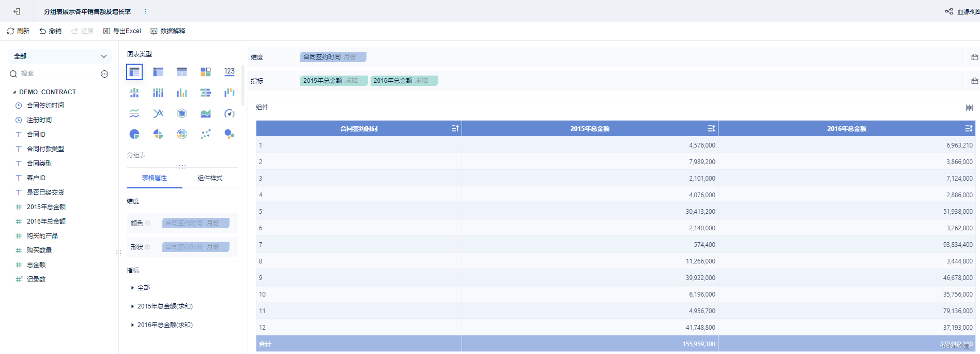The width and height of the screenshot is (980, 354).
Task: Select the 记录数 field
Action: tap(36, 279)
